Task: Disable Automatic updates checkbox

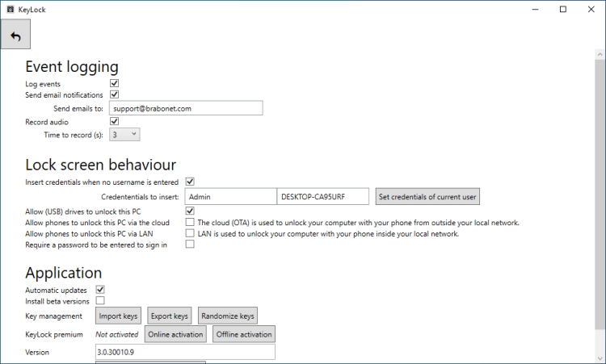Action: (100, 290)
